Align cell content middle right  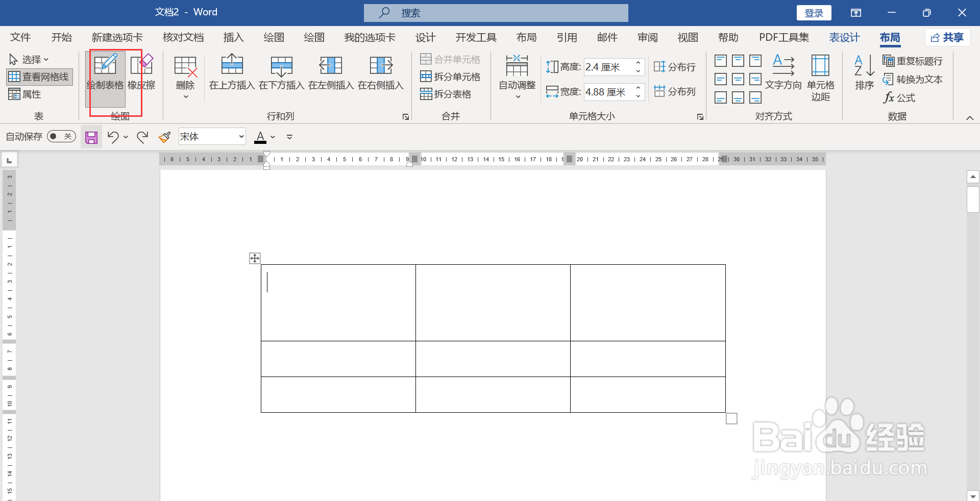pos(755,79)
